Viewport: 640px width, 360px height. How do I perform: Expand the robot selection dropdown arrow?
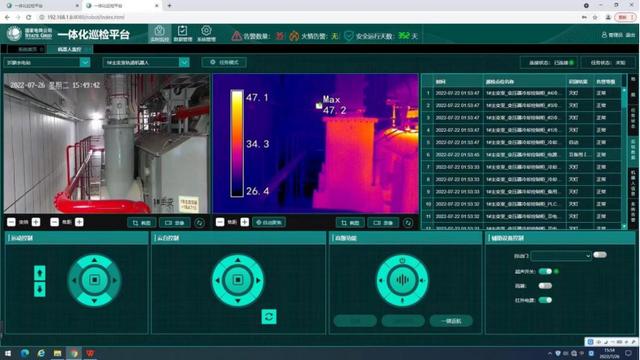[x=184, y=62]
